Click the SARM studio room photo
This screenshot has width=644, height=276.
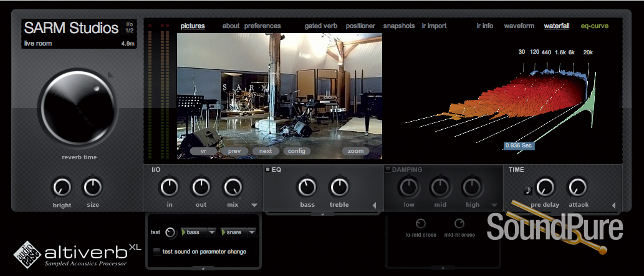(x=280, y=96)
